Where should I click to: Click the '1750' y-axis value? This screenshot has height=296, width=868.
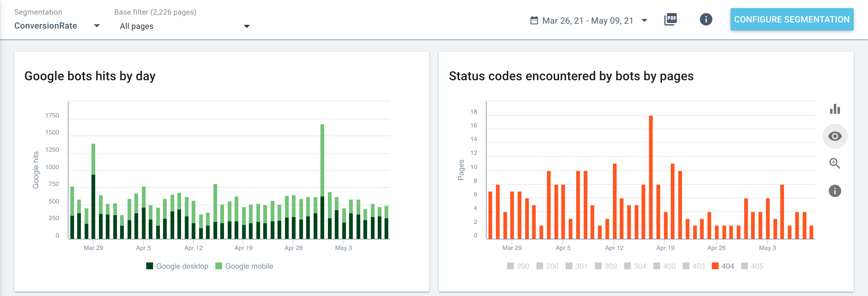52,115
